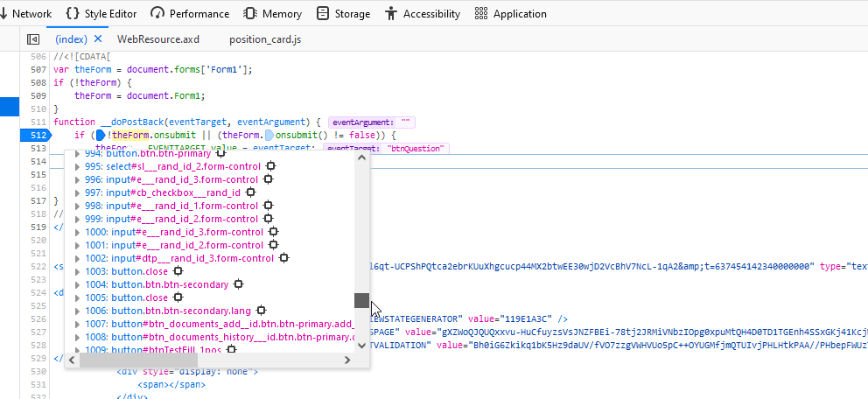Open the Application tab
The width and height of the screenshot is (868, 399).
510,14
